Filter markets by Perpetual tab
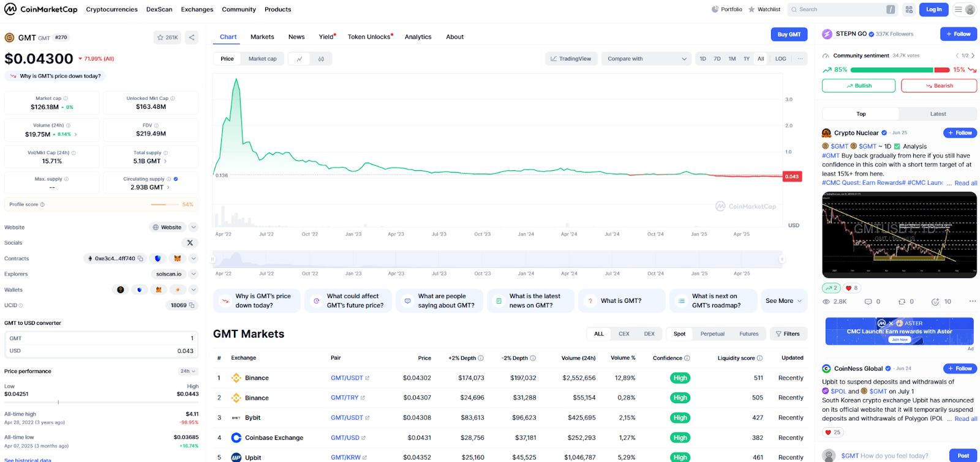Image resolution: width=980 pixels, height=462 pixels. (712, 334)
